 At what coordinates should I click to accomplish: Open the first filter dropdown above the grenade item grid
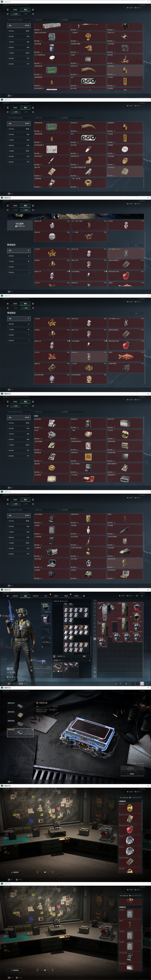[47, 510]
